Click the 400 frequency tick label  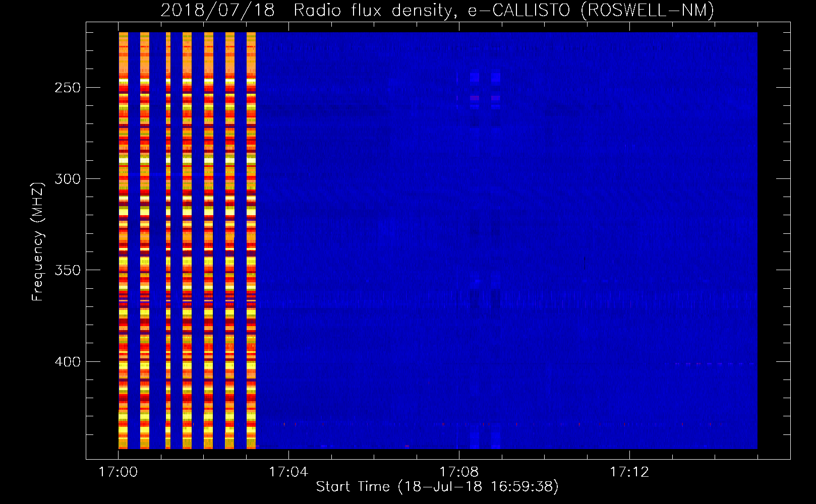tap(68, 362)
